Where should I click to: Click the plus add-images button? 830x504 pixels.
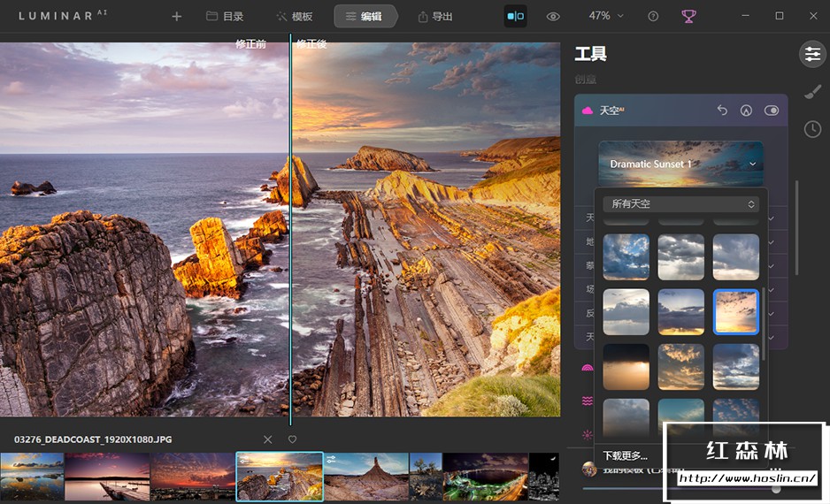[x=177, y=17]
